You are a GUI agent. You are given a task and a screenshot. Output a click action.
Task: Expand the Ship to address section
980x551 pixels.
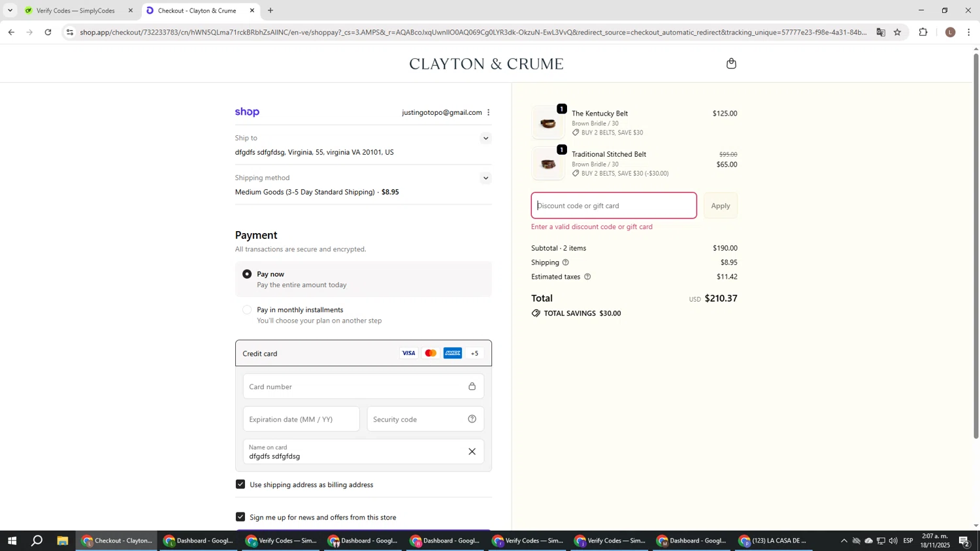485,138
